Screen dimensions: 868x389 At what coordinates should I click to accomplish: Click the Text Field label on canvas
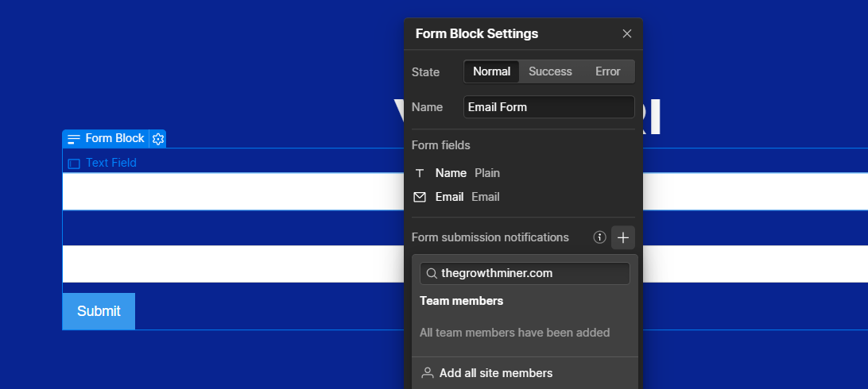110,163
